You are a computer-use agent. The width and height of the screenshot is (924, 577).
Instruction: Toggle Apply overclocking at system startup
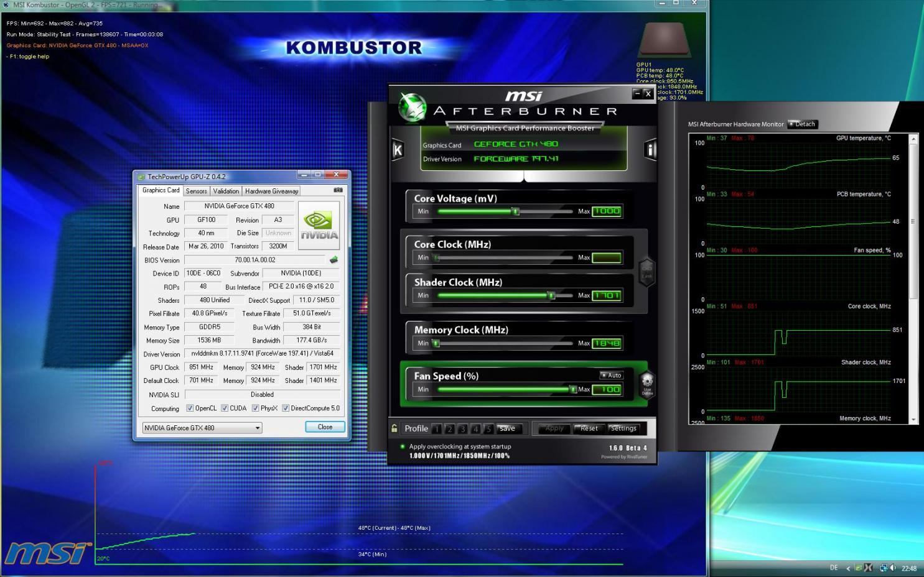click(x=403, y=446)
